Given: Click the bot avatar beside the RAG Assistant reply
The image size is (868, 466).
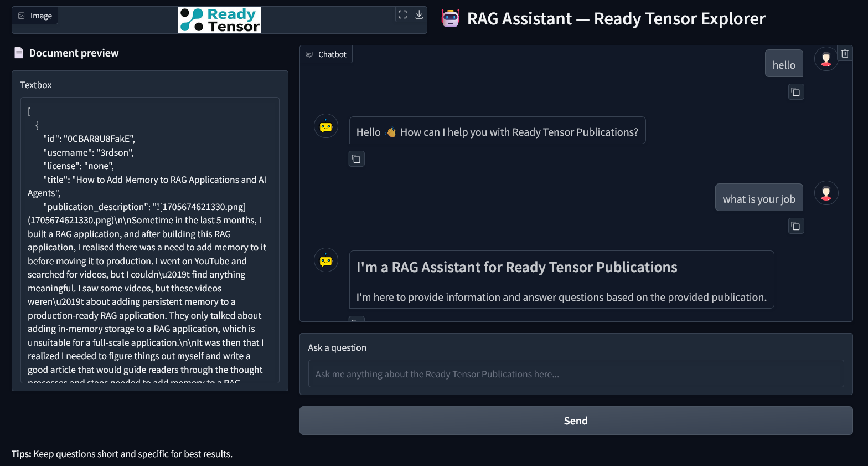Looking at the screenshot, I should (x=325, y=260).
